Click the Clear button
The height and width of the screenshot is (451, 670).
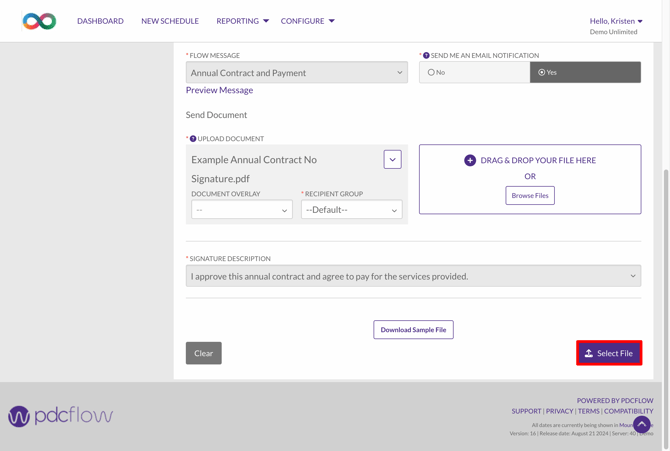click(203, 353)
